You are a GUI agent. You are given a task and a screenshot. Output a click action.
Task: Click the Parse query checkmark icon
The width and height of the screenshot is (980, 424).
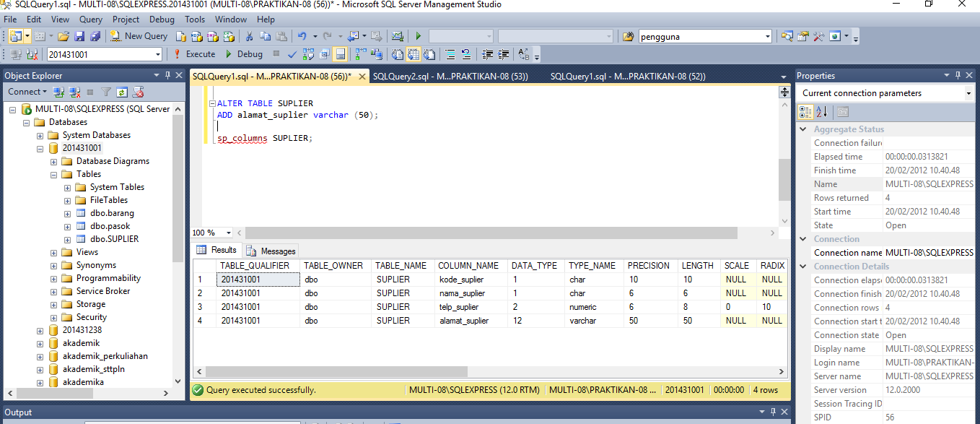tap(292, 54)
